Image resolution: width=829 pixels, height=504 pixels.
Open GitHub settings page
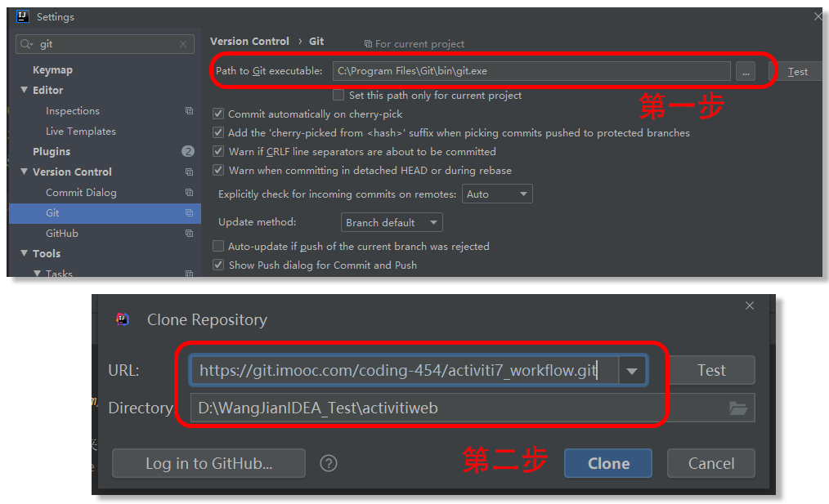pos(62,233)
